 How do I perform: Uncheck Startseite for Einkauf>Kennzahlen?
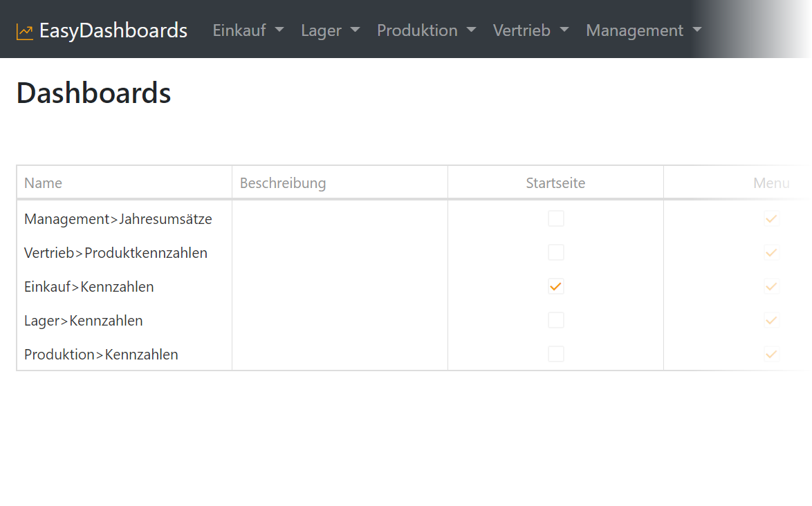click(x=556, y=286)
